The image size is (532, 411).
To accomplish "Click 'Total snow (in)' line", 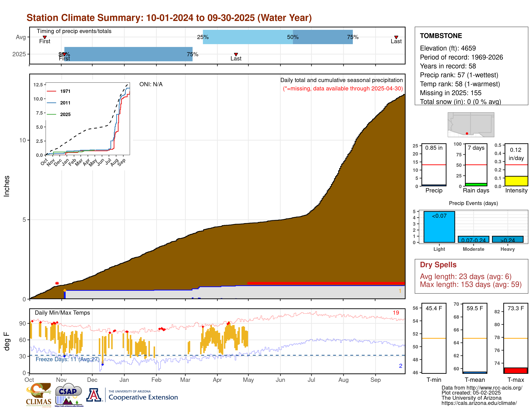I will click(x=460, y=102).
